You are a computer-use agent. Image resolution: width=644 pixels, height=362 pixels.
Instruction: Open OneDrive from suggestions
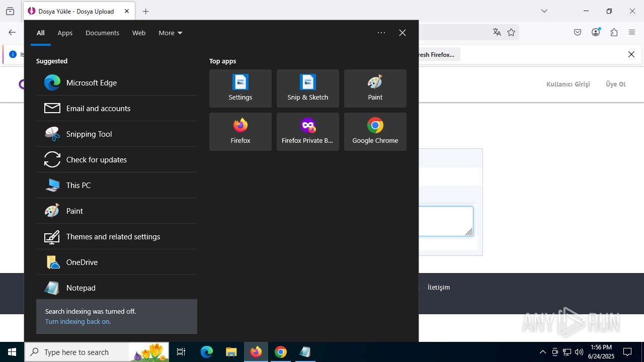point(117,262)
